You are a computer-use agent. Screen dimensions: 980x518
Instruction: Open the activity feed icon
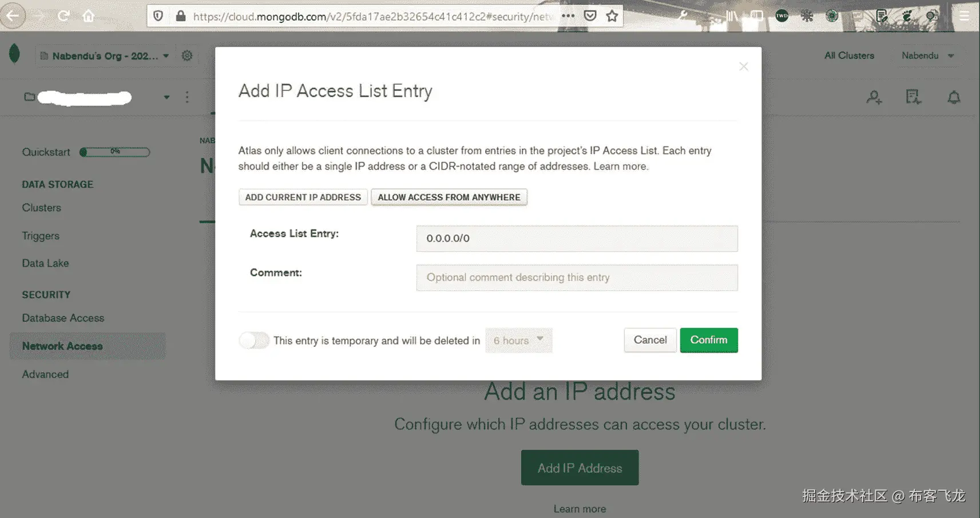coord(914,97)
